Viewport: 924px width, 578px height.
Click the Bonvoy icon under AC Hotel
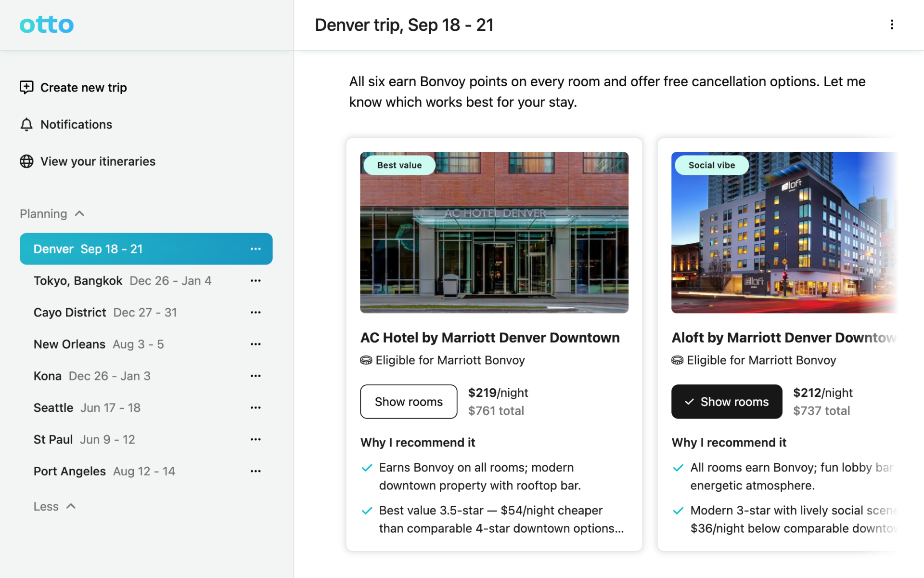[x=366, y=360]
